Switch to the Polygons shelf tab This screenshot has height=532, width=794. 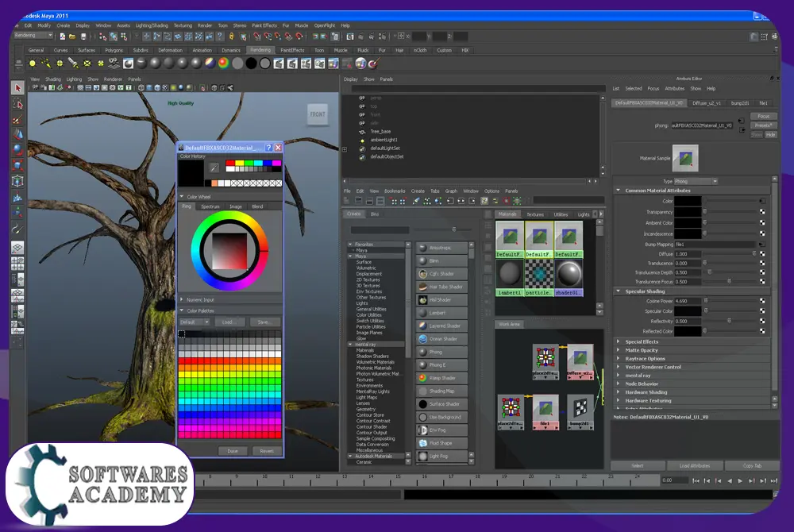pos(114,50)
